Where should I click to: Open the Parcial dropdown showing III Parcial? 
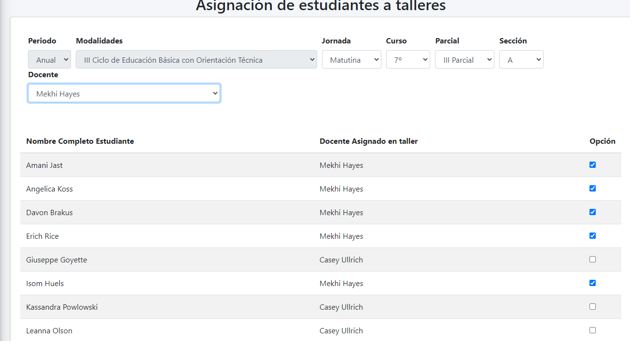464,60
